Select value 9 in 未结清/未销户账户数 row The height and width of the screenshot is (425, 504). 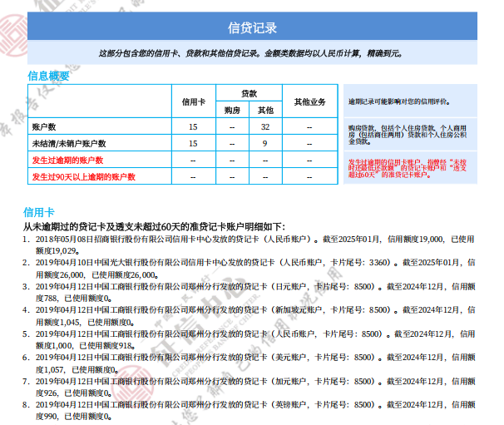[x=264, y=144]
